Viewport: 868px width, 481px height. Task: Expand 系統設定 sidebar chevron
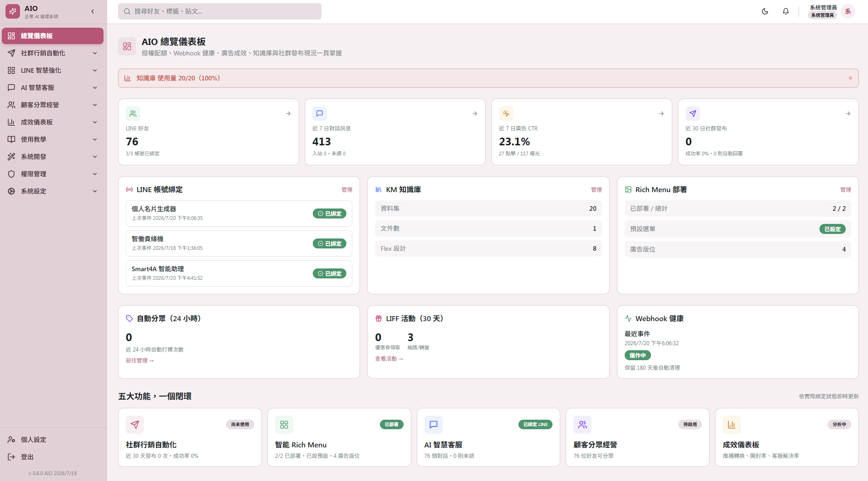tap(95, 191)
